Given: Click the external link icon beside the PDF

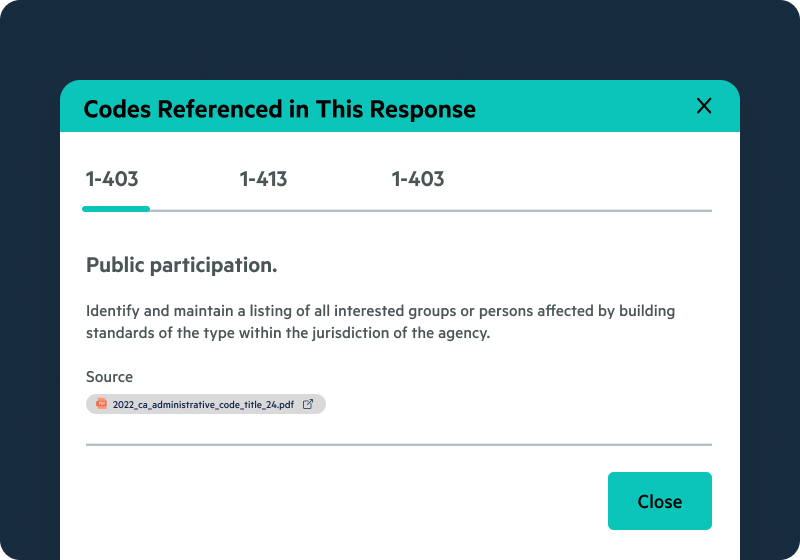Looking at the screenshot, I should coord(308,404).
